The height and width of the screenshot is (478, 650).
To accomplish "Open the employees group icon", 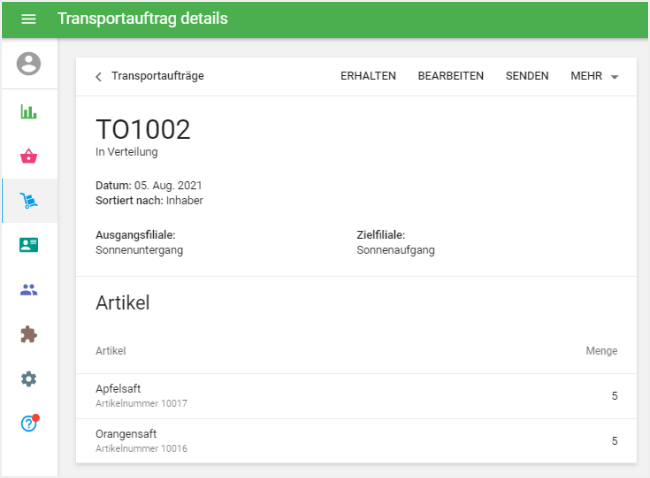I will pos(29,289).
